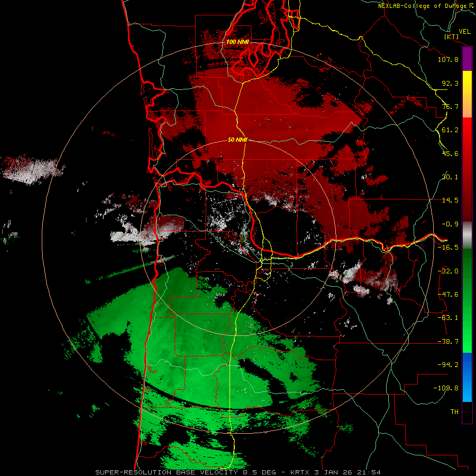Viewport: 476px width, 476px height.
Task: Click the 76.7 velocity scale value
Action: pos(450,106)
